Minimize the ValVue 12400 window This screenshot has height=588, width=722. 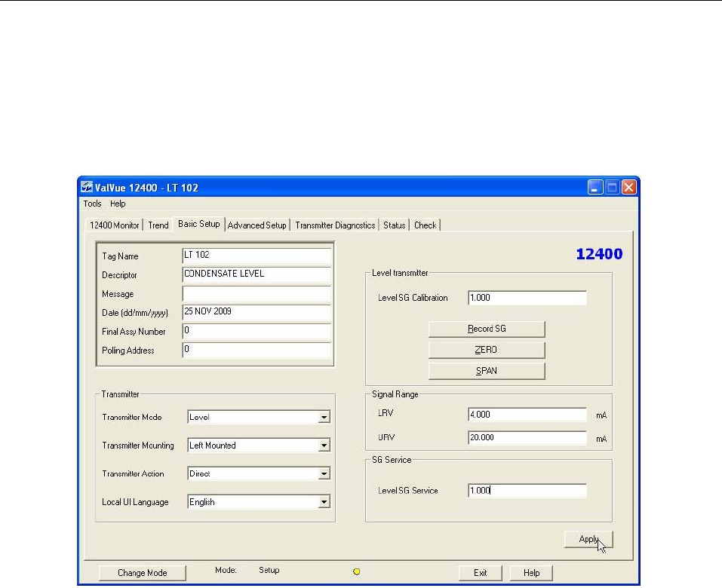[x=595, y=187]
